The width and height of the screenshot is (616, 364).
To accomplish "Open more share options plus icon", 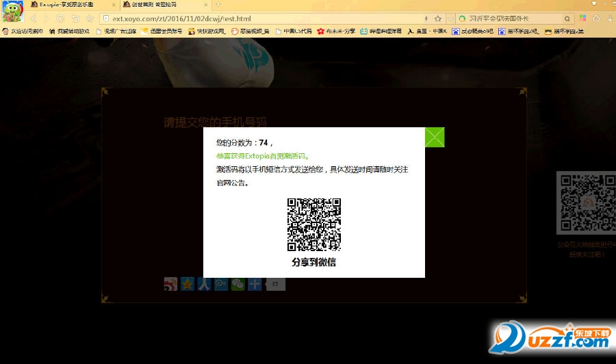I will point(255,284).
